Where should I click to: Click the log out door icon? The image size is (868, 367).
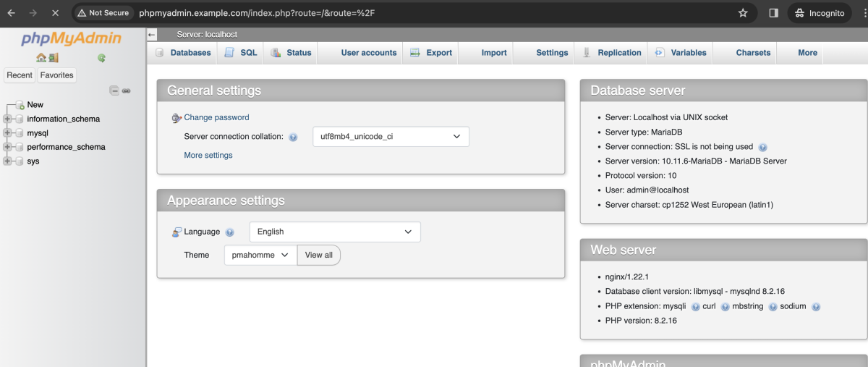[x=54, y=58]
